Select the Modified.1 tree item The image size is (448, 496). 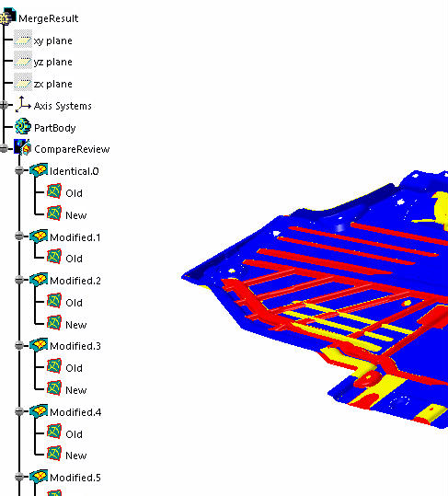[x=75, y=237]
